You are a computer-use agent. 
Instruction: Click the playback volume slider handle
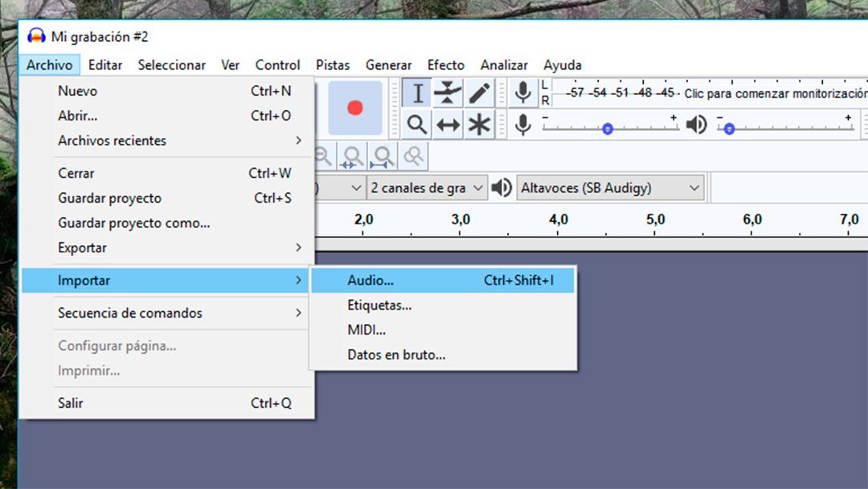click(729, 129)
